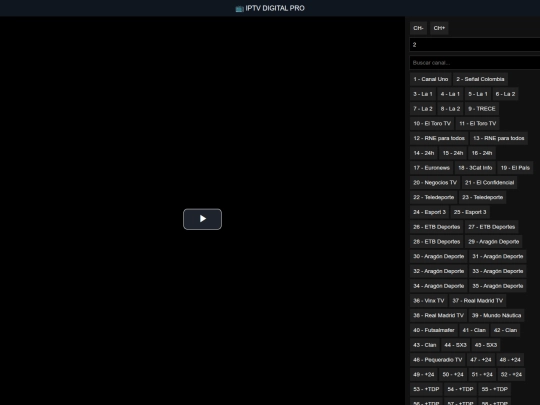Screen dimensions: 540x405
Task: Go to previous channel with CH-
Action: tap(418, 28)
